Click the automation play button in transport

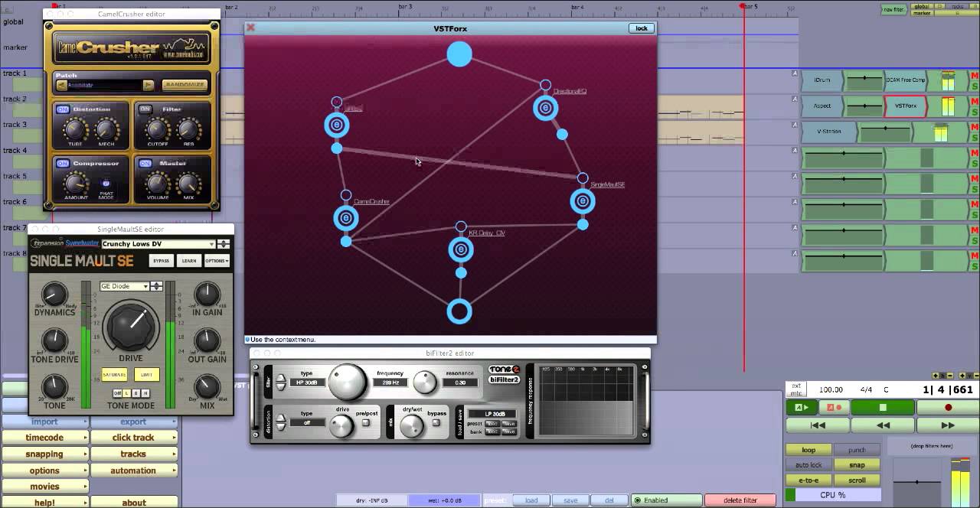[x=801, y=408]
